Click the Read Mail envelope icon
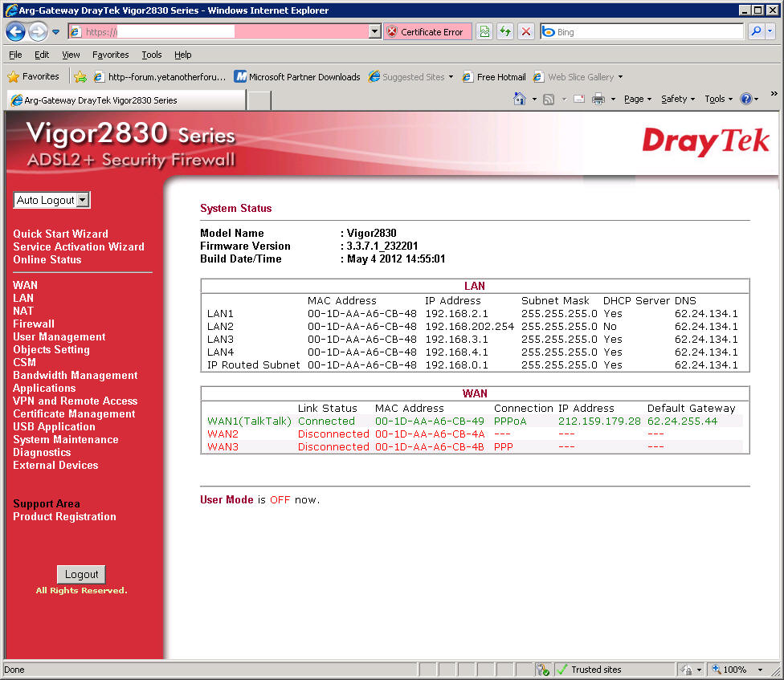This screenshot has width=784, height=680. pos(579,99)
